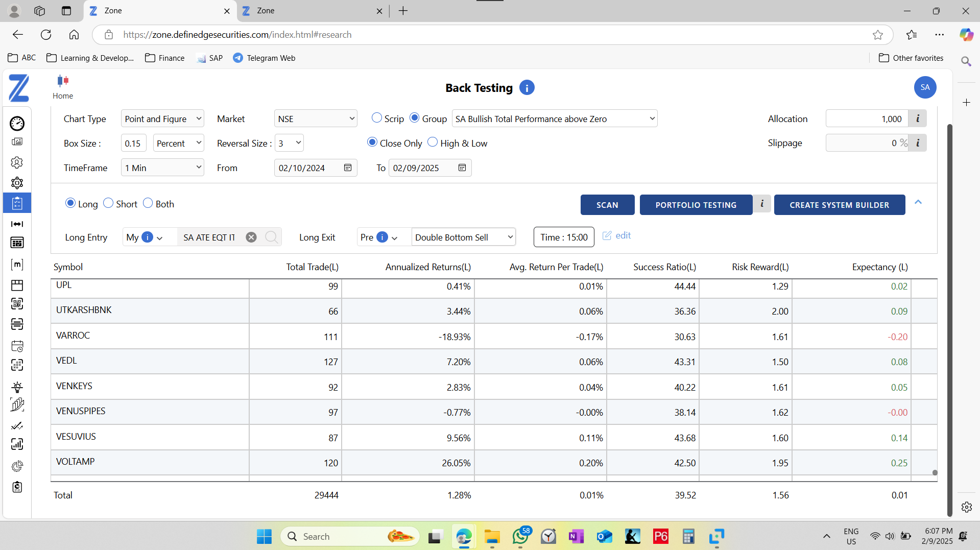Viewport: 980px width, 550px height.
Task: Open the settings gear icon below user-gear
Action: click(x=17, y=183)
